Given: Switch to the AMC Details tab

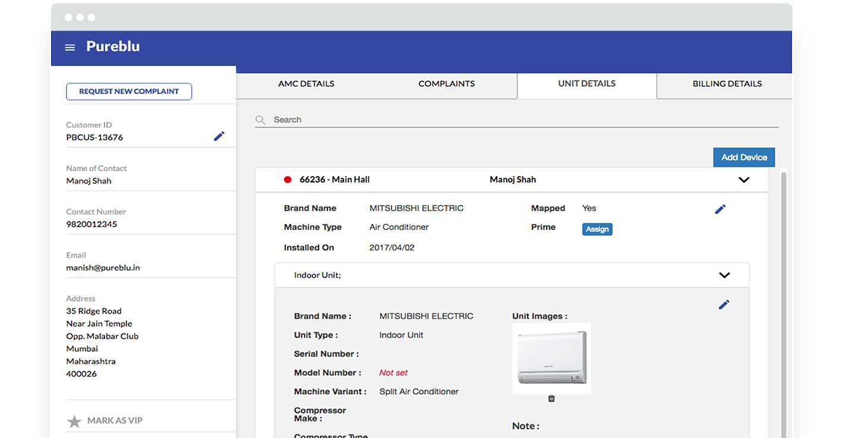Looking at the screenshot, I should [306, 84].
